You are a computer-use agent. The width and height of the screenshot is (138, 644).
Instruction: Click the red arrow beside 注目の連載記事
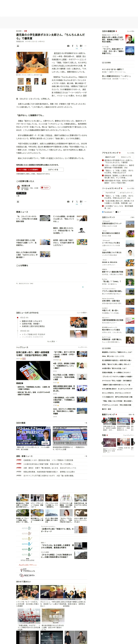pyautogui.click(x=116, y=31)
